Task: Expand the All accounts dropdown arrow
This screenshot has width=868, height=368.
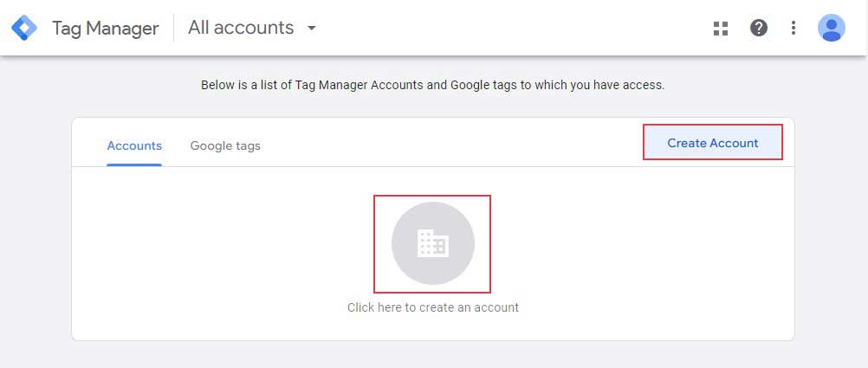Action: 312,28
